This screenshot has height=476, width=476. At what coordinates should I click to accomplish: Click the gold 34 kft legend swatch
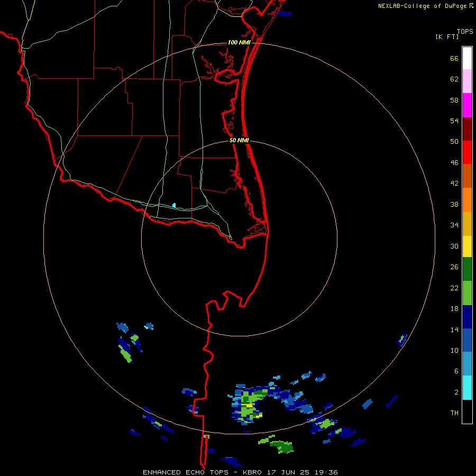[x=467, y=224]
